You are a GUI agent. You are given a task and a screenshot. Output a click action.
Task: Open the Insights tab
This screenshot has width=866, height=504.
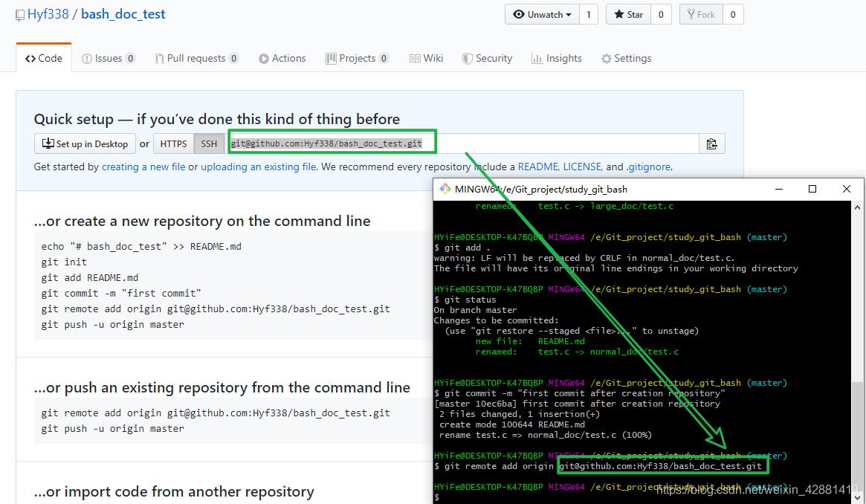click(557, 58)
